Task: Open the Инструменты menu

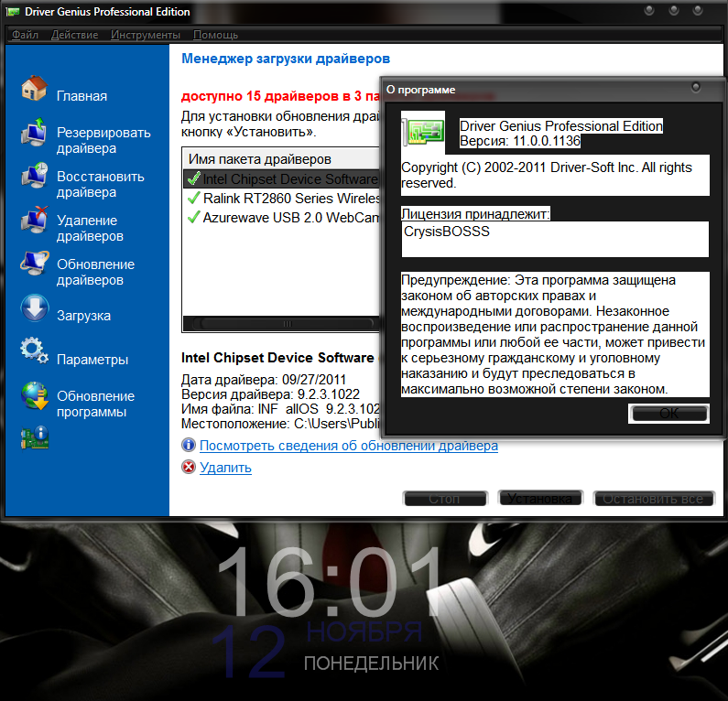Action: click(146, 35)
